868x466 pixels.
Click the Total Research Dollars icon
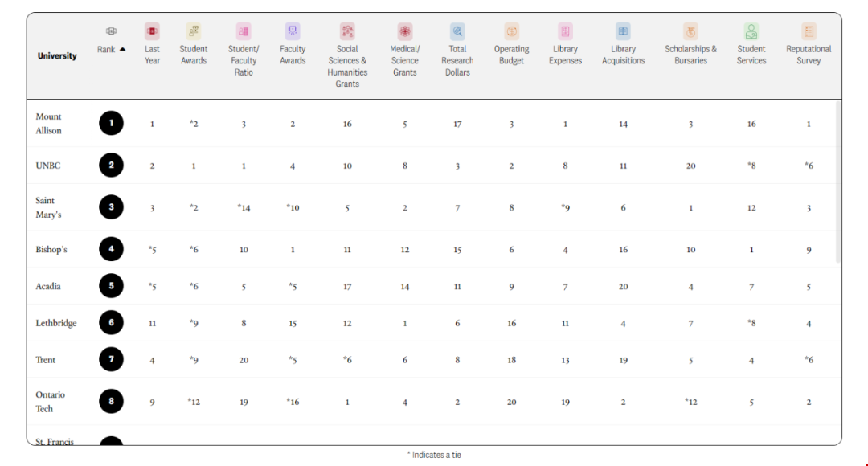457,32
